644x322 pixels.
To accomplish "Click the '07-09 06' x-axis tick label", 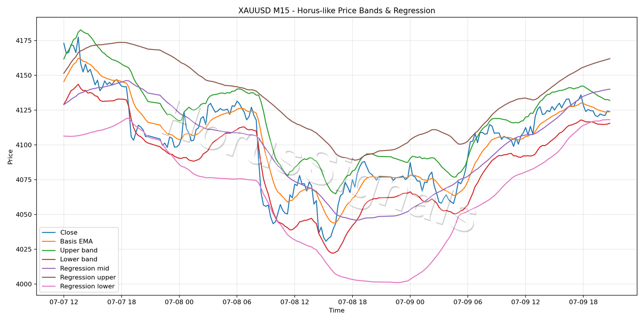I will tap(467, 302).
